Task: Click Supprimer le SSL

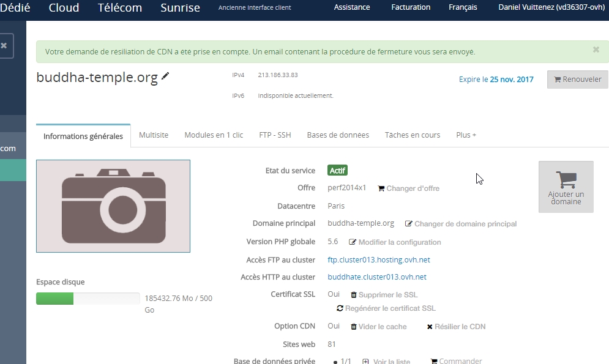Action: click(x=384, y=294)
